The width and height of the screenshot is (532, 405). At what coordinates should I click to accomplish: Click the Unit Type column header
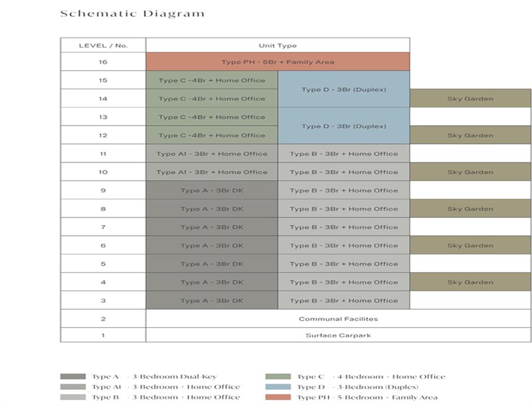pos(278,45)
